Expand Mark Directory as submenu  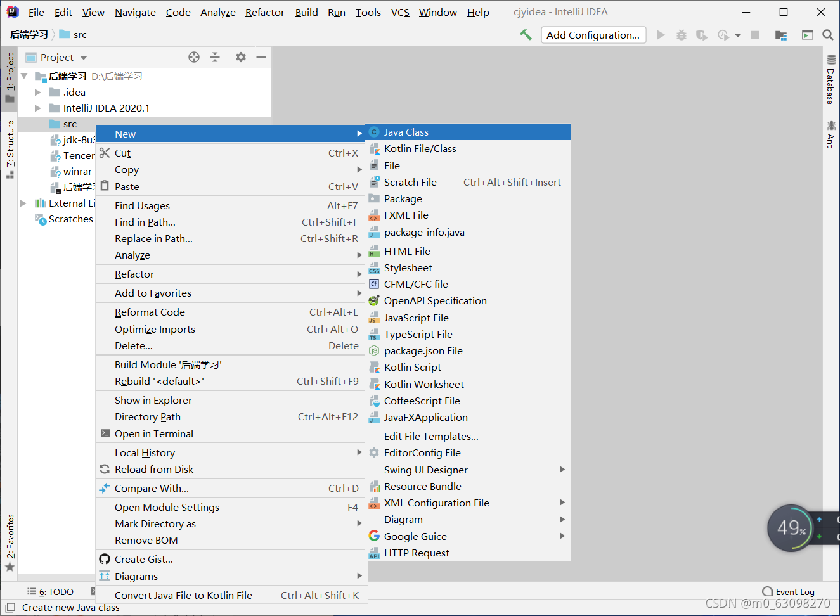point(230,523)
